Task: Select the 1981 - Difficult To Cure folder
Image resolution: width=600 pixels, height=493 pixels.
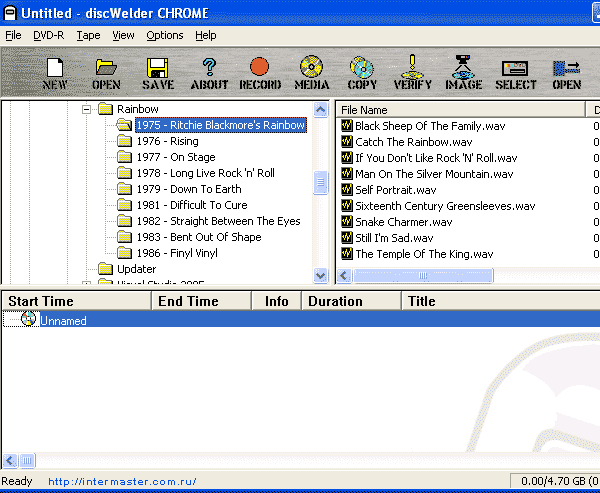Action: (192, 206)
